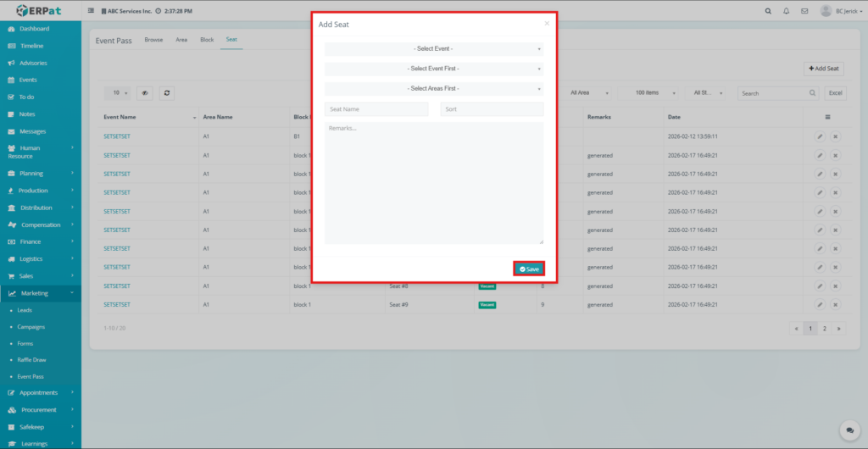Screen dimensions: 868x449
Task: Click the header search magnifier icon
Action: tap(768, 11)
